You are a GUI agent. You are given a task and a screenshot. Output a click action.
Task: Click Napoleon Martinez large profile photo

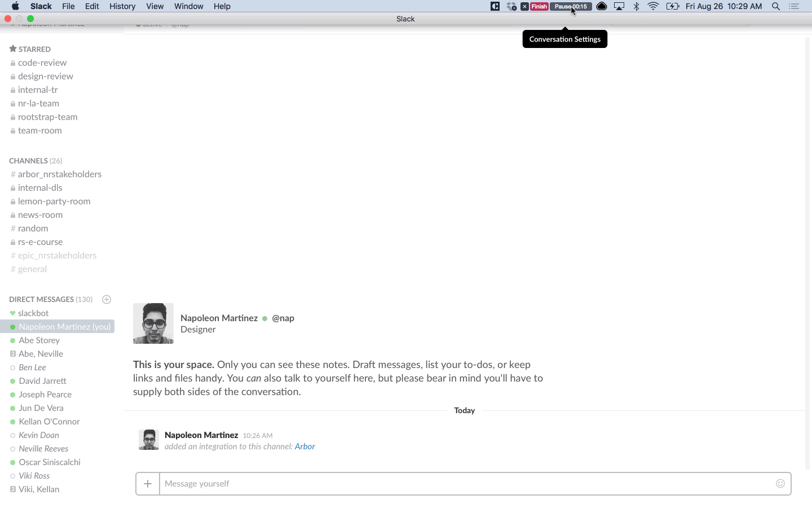pyautogui.click(x=153, y=323)
